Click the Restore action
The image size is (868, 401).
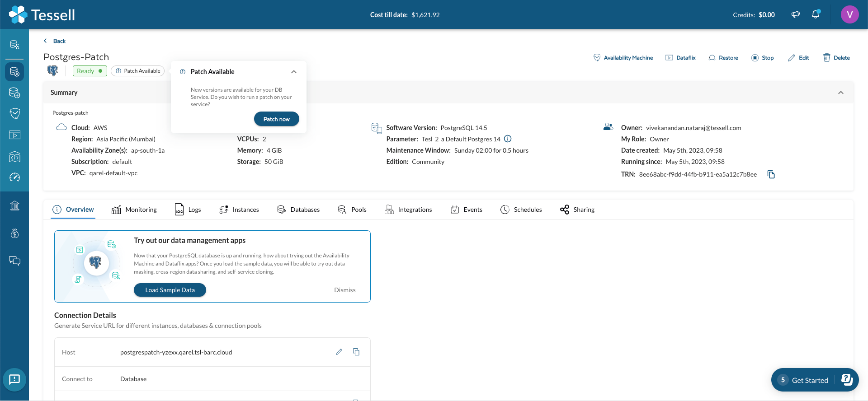coord(723,58)
